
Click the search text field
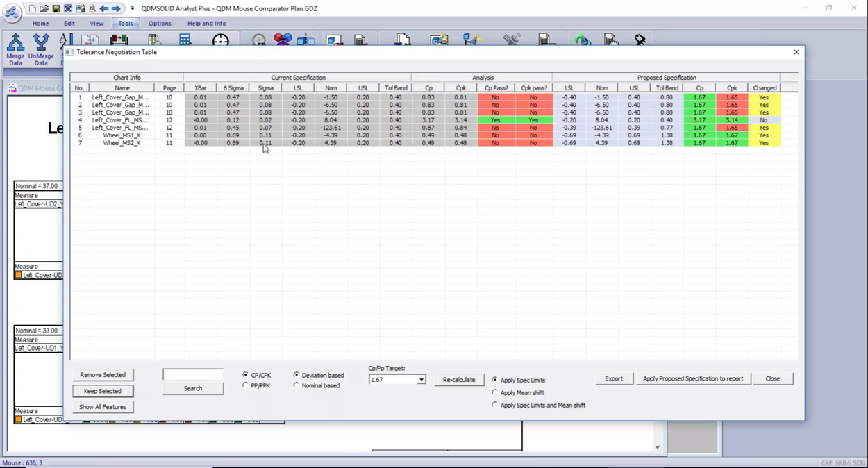[193, 375]
